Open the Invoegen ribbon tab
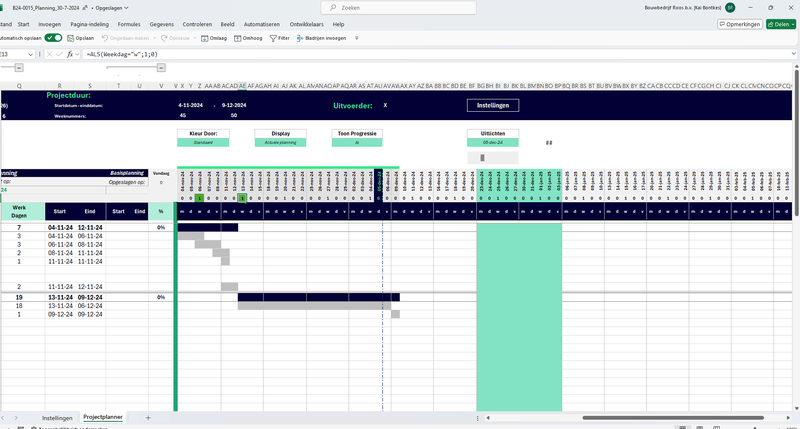Image resolution: width=800 pixels, height=429 pixels. [x=49, y=24]
